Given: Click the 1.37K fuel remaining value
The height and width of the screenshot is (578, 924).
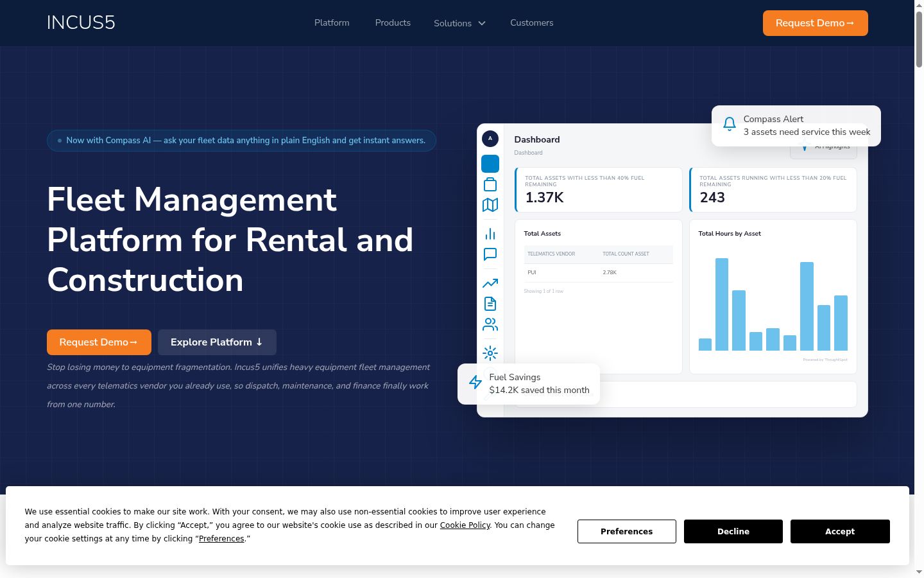Looking at the screenshot, I should pyautogui.click(x=545, y=198).
